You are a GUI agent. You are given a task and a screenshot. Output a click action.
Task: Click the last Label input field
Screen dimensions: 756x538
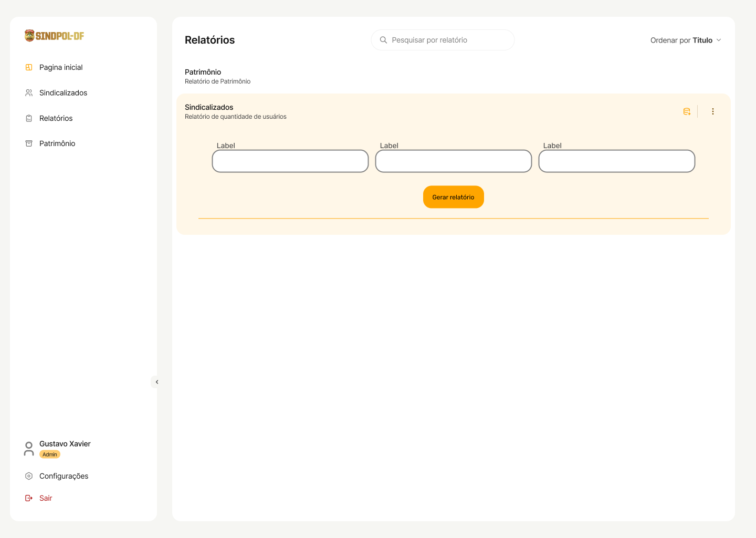coord(617,161)
